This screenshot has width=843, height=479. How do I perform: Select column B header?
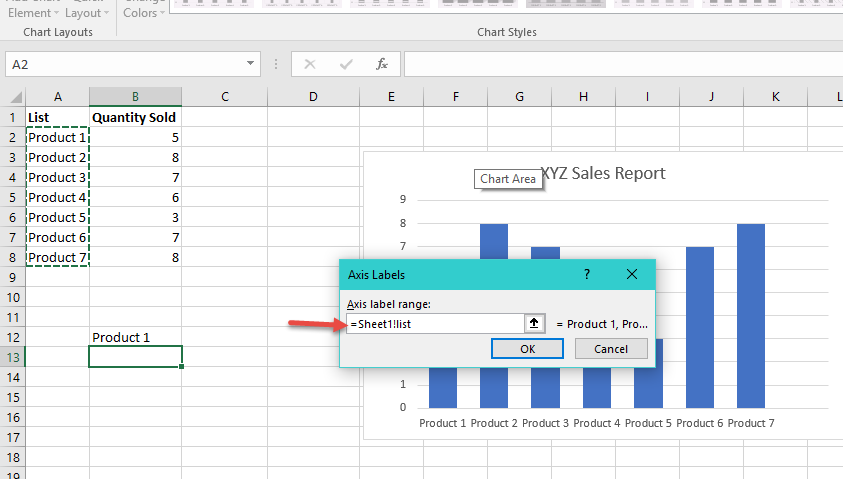pos(135,97)
